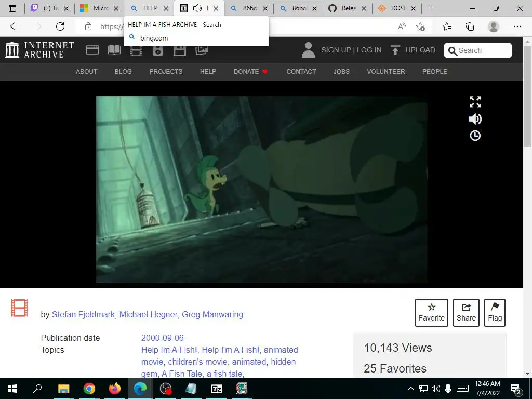Click the Read aloud icon in address bar

click(402, 26)
